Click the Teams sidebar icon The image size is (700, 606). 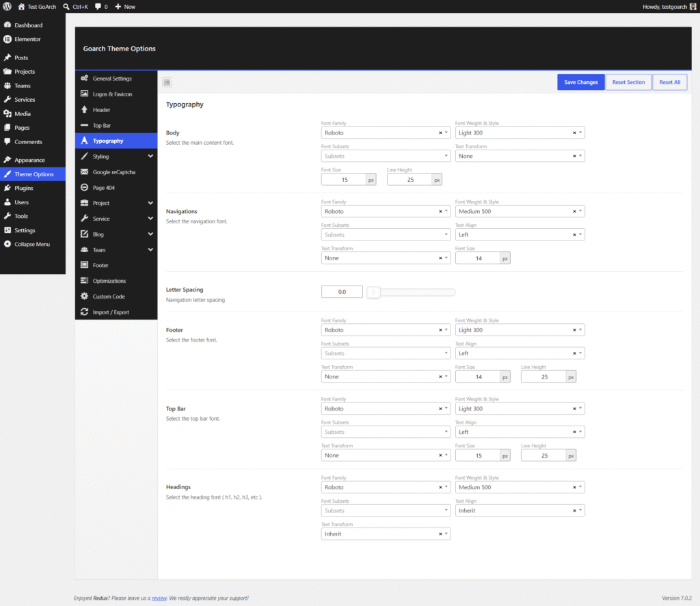click(x=8, y=85)
